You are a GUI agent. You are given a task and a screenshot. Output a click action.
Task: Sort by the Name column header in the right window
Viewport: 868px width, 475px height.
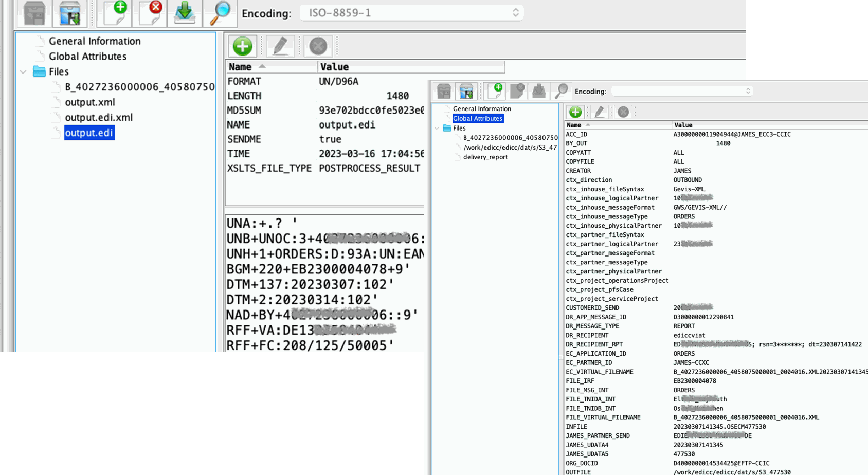point(619,125)
